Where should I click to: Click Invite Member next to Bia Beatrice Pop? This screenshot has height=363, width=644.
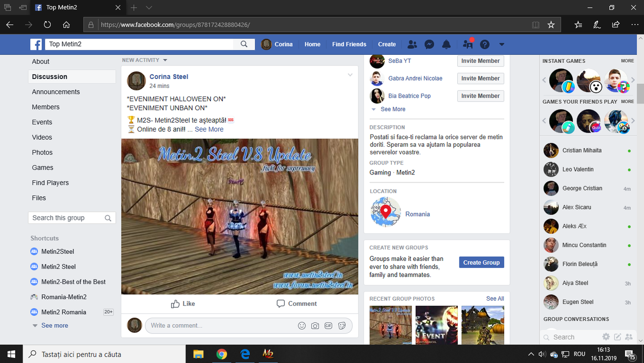(480, 96)
